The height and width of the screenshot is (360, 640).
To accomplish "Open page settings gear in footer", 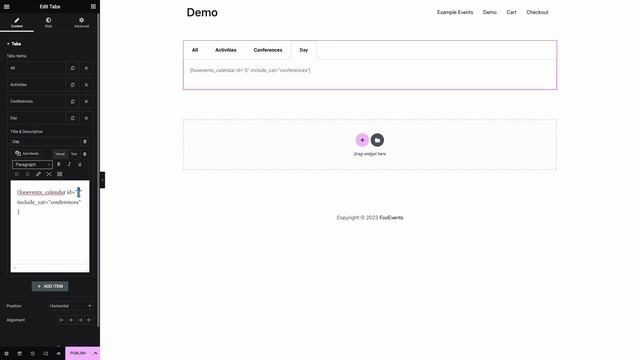I will tap(6, 353).
